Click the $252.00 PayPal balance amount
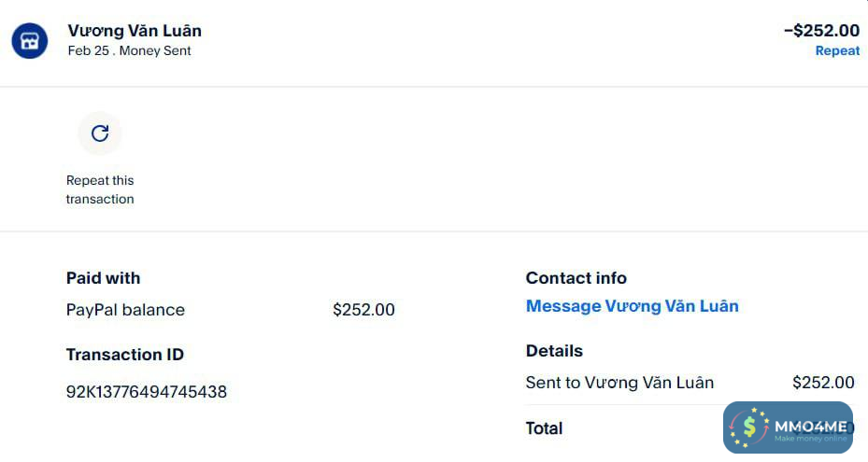This screenshot has width=868, height=462. click(x=363, y=310)
